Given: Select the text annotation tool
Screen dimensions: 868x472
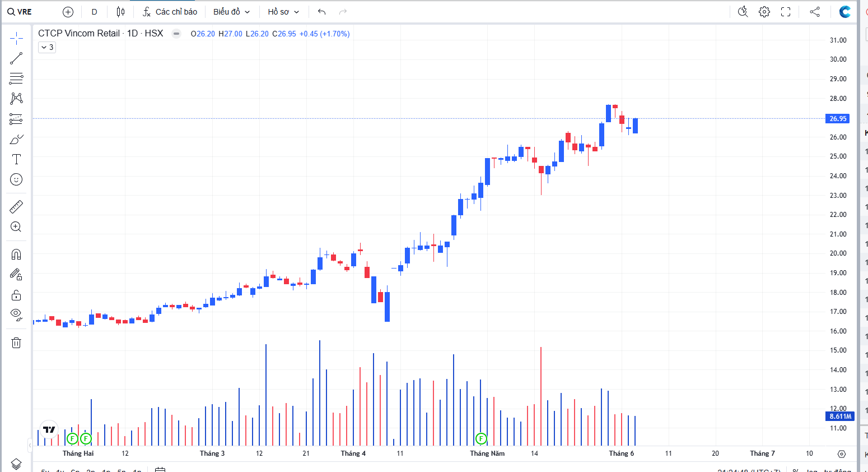Looking at the screenshot, I should coord(16,159).
